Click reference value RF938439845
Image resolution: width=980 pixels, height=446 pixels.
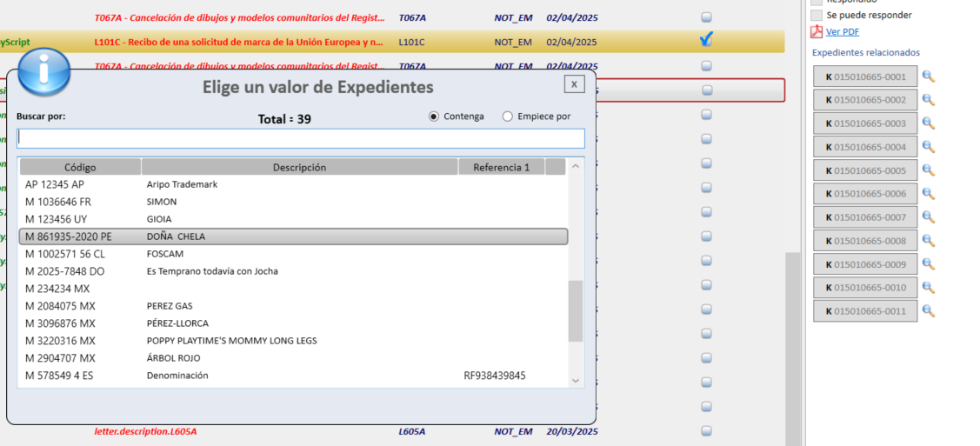[x=495, y=376]
